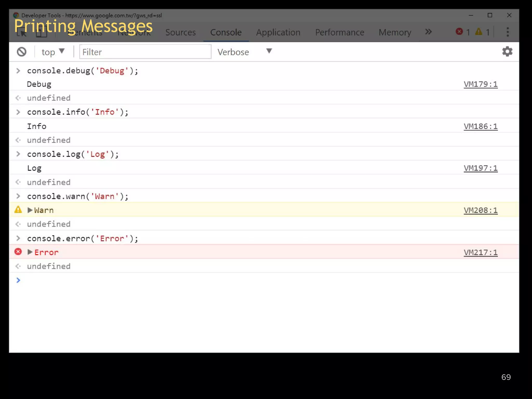
Task: Click the 'Info' output message
Action: [x=37, y=126]
